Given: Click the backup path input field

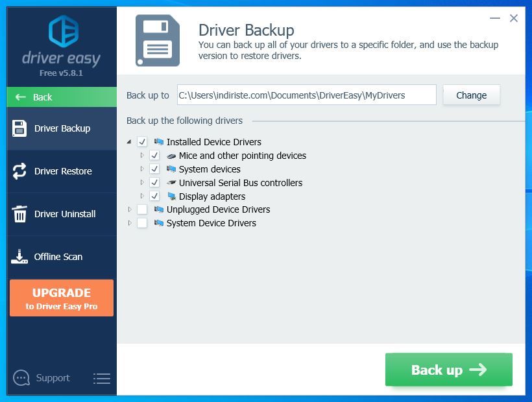Looking at the screenshot, I should tap(307, 95).
